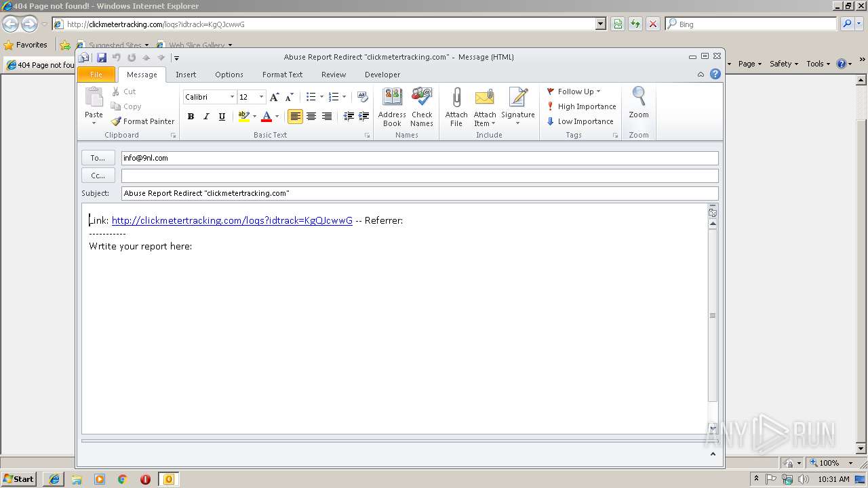The width and height of the screenshot is (868, 488).
Task: Open the Address Book
Action: click(x=392, y=107)
